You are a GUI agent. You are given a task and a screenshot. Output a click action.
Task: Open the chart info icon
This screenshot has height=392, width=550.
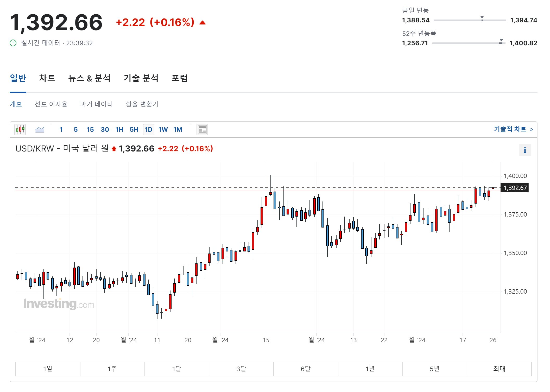coord(525,150)
